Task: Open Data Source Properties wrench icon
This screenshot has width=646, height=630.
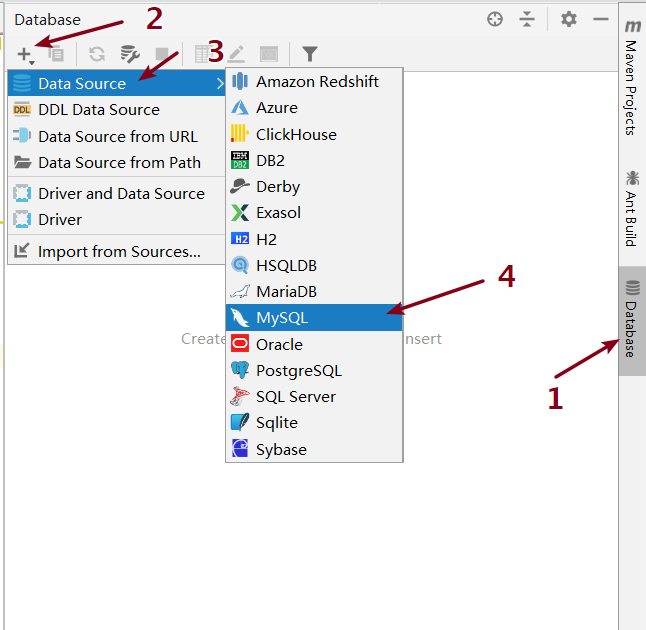Action: tap(130, 54)
